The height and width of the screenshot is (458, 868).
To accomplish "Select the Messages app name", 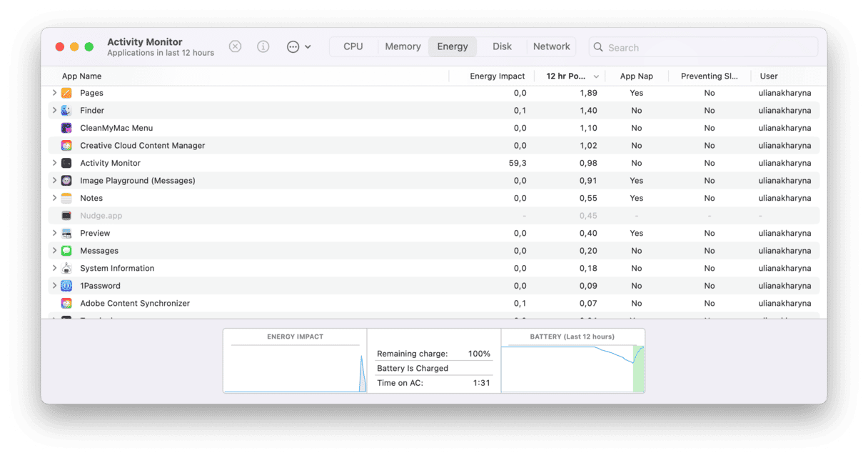I will (x=99, y=251).
